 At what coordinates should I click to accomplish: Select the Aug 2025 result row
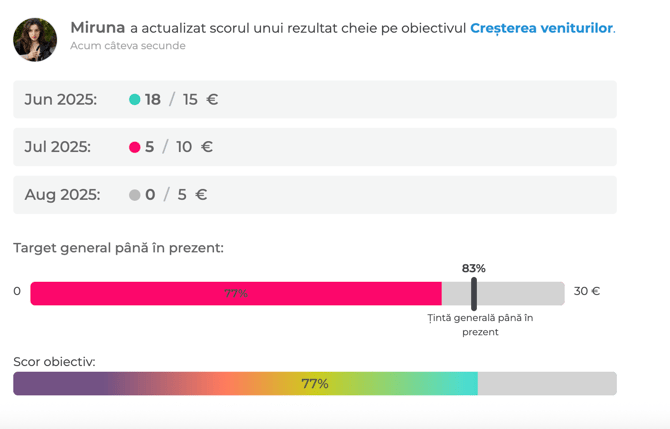tap(315, 195)
